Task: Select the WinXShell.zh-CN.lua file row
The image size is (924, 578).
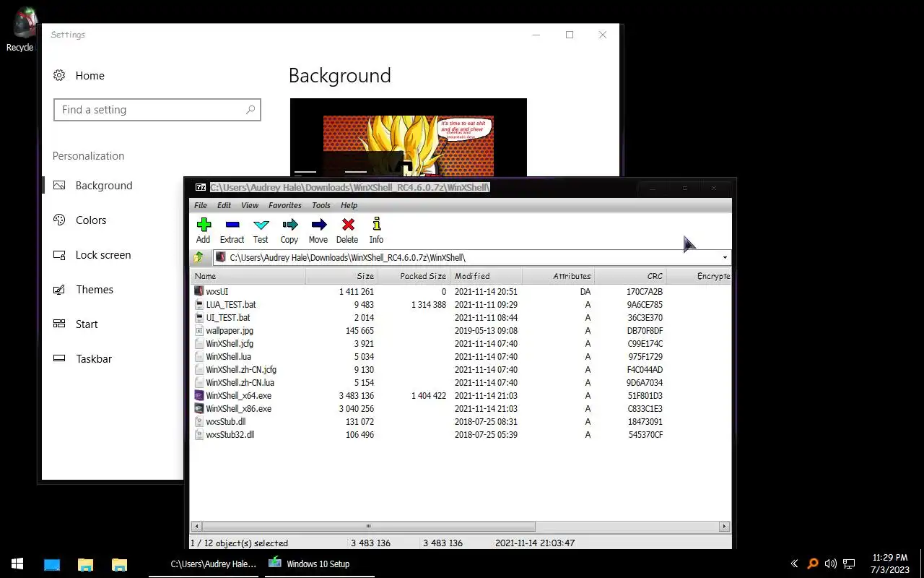Action: (461, 383)
